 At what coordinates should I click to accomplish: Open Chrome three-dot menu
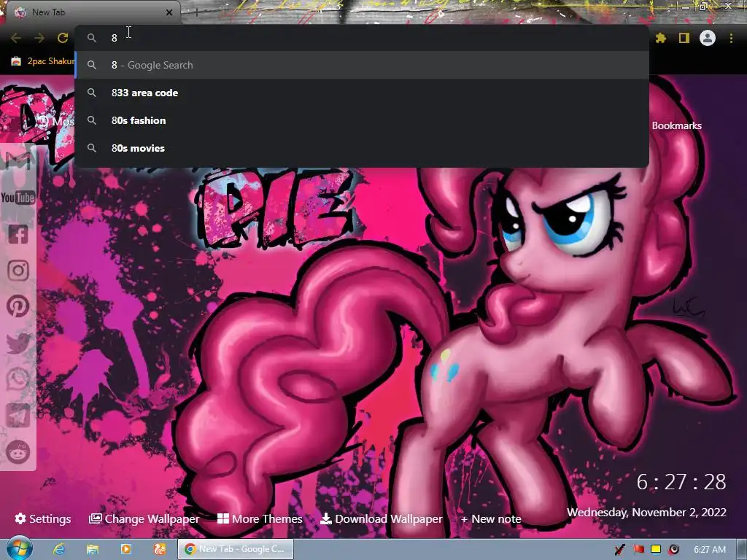[731, 38]
